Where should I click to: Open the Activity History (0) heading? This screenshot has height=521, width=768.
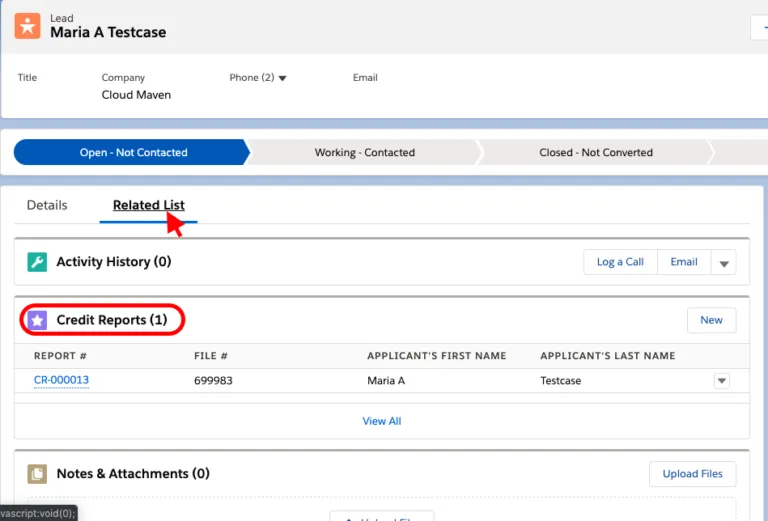(114, 261)
